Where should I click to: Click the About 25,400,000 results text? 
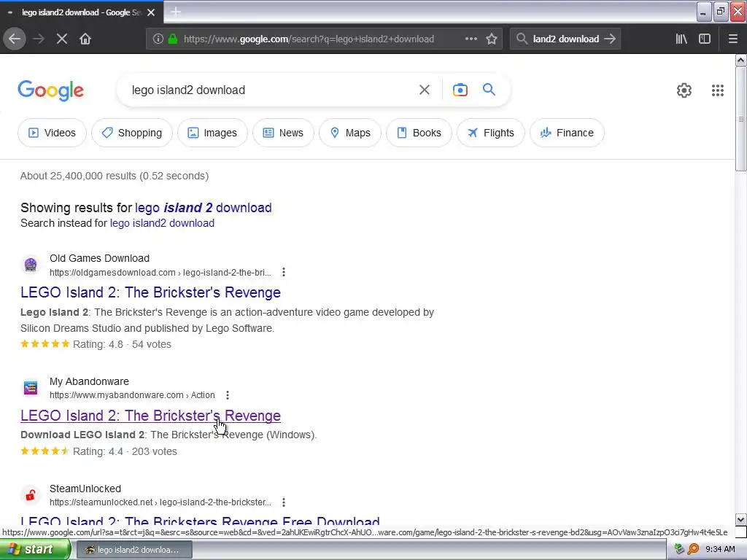(115, 176)
